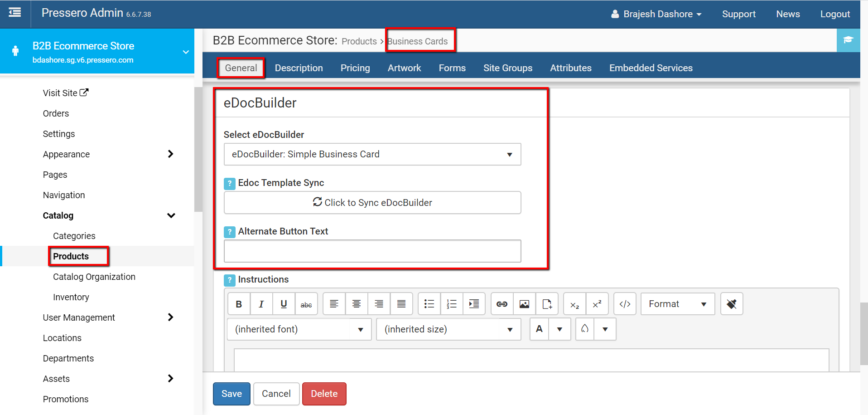Align text right in editor

click(379, 304)
